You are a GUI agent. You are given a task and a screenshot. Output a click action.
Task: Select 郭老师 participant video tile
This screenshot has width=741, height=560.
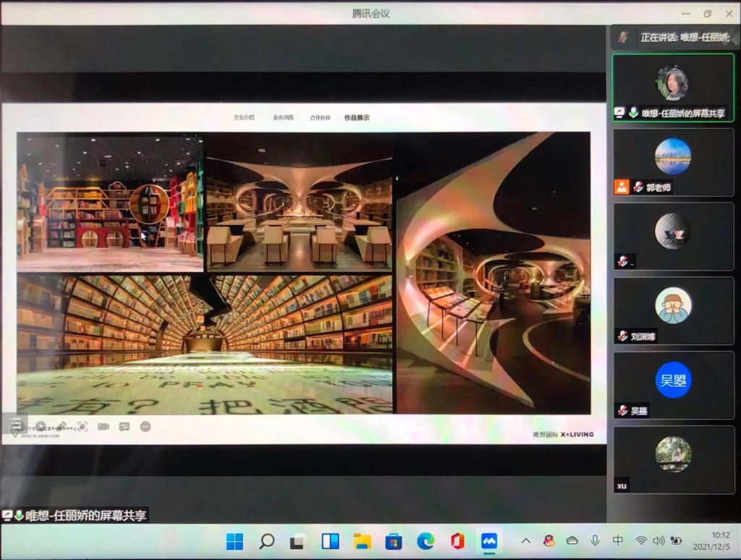coord(673,161)
